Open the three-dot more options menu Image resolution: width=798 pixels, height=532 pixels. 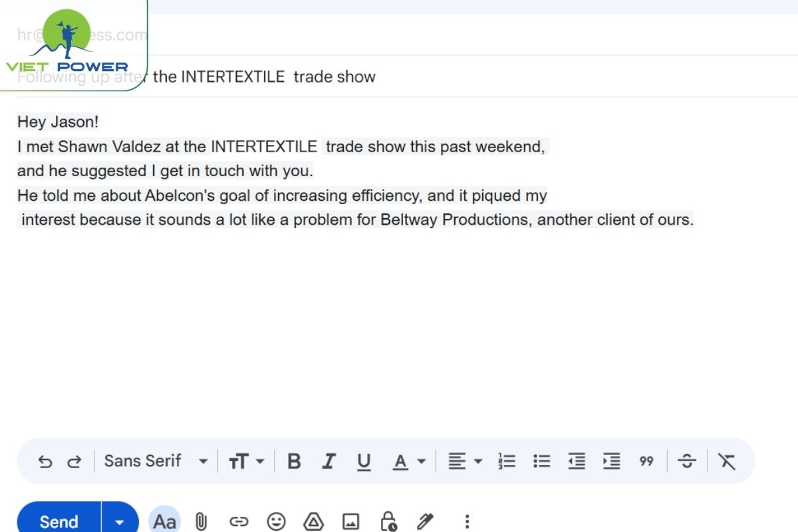point(467,521)
